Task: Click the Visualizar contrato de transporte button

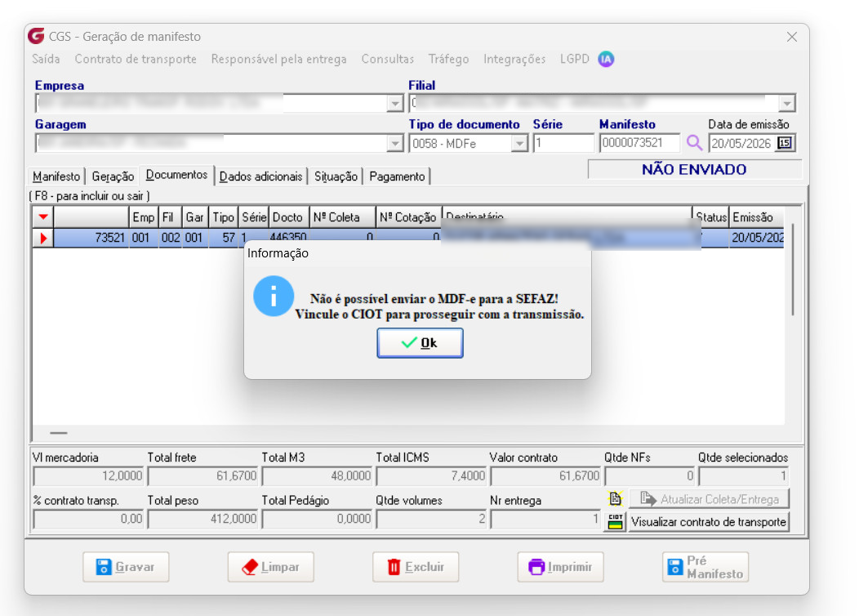Action: (709, 522)
